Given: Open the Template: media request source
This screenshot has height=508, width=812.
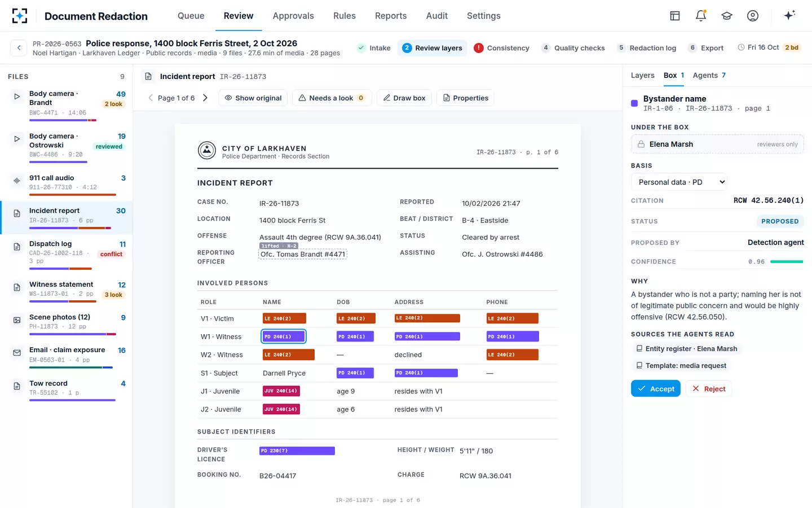Looking at the screenshot, I should coord(681,366).
